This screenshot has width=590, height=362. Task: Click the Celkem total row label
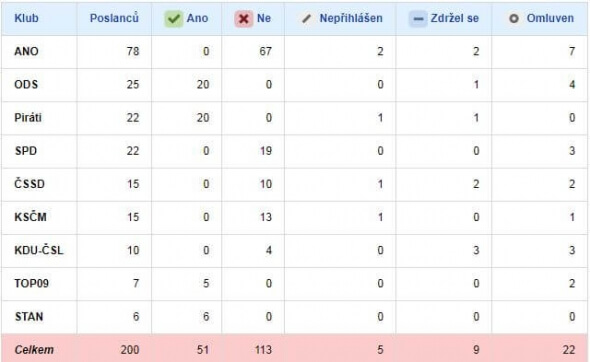34,350
